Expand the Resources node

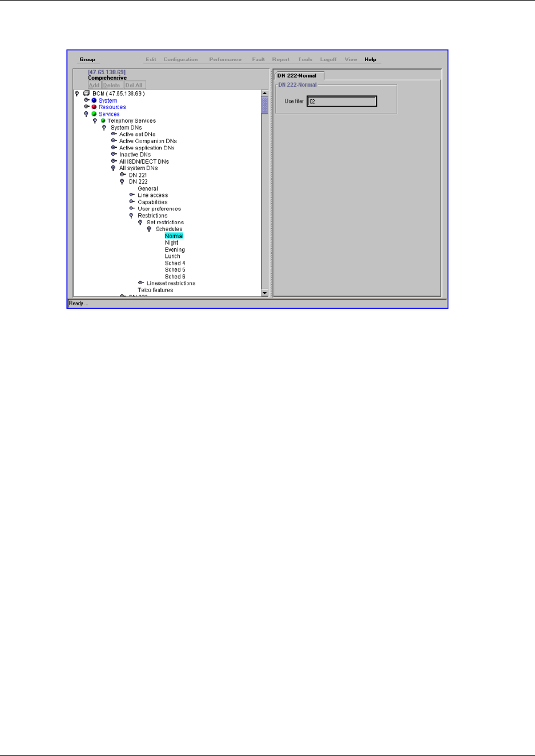(87, 107)
